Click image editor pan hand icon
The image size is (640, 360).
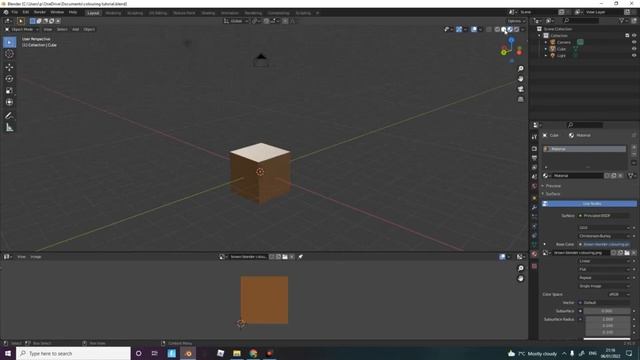click(520, 278)
